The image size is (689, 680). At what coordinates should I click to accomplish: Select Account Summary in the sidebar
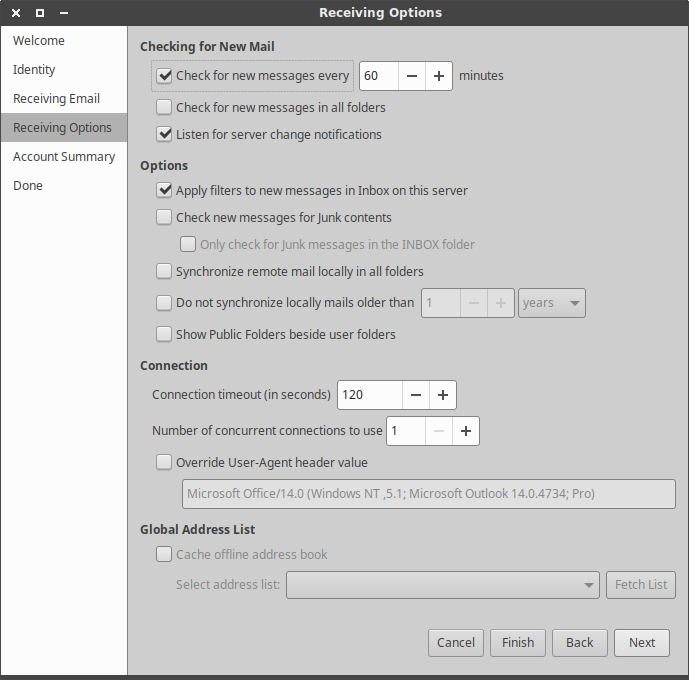click(x=64, y=157)
